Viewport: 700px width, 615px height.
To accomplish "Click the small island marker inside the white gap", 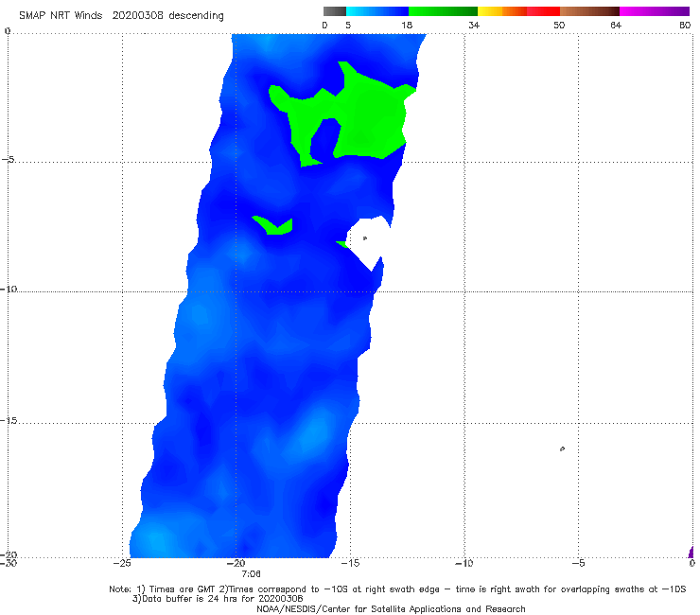I will (x=365, y=238).
